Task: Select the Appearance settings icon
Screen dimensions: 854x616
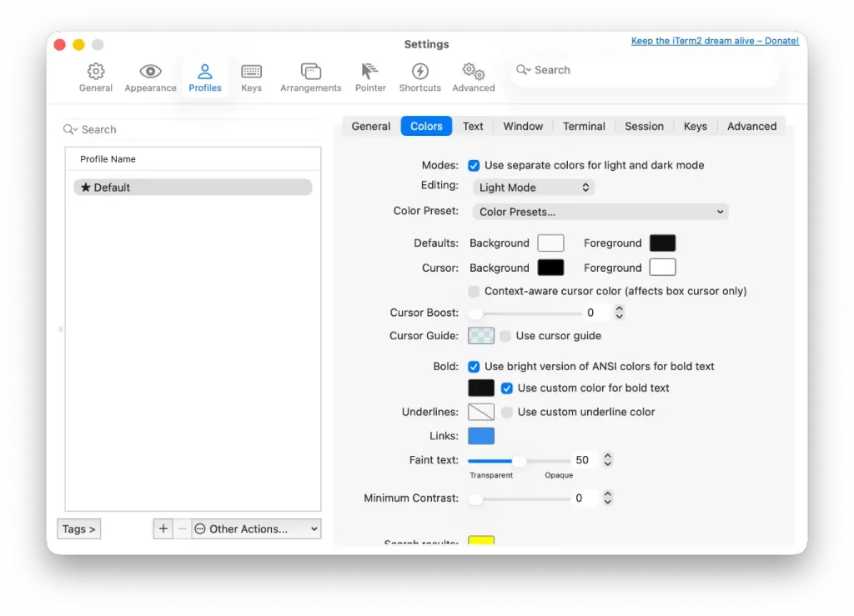Action: [150, 77]
